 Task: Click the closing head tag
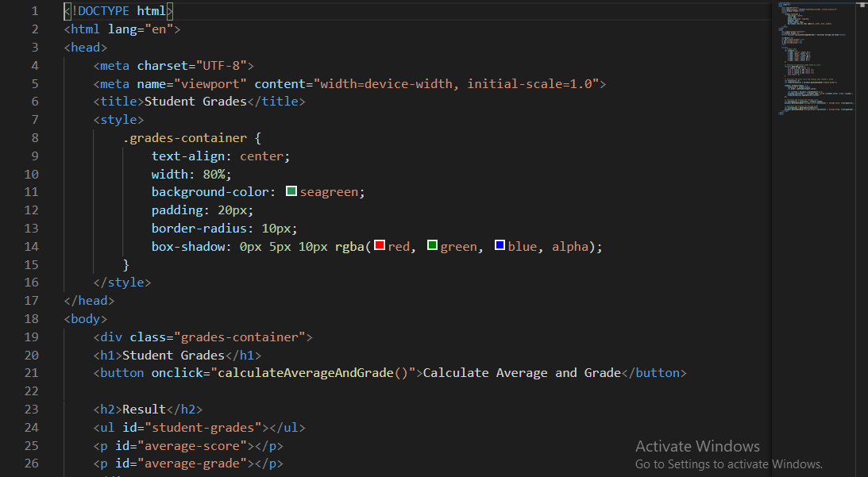[x=89, y=301]
